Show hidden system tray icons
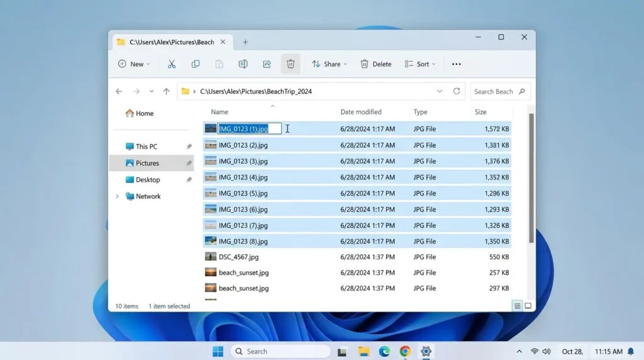 pos(519,351)
